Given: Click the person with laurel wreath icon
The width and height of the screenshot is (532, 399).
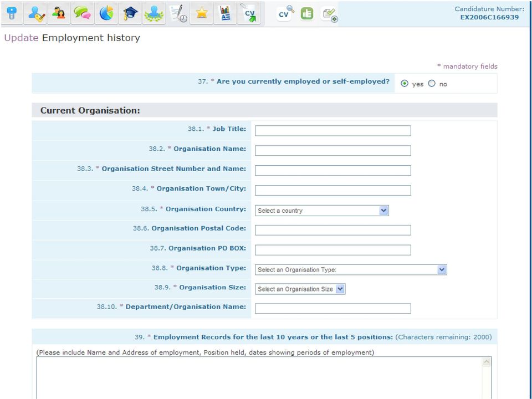Looking at the screenshot, I should click(x=154, y=13).
